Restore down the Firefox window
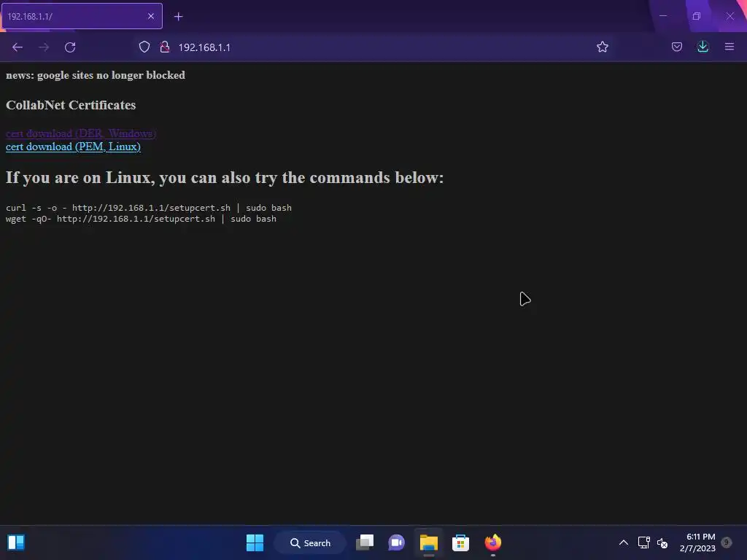Image resolution: width=747 pixels, height=560 pixels. point(697,16)
